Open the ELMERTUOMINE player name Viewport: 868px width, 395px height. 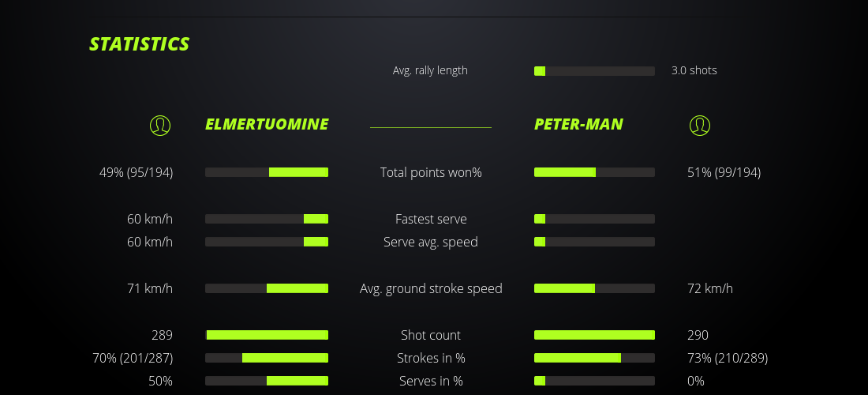point(267,124)
